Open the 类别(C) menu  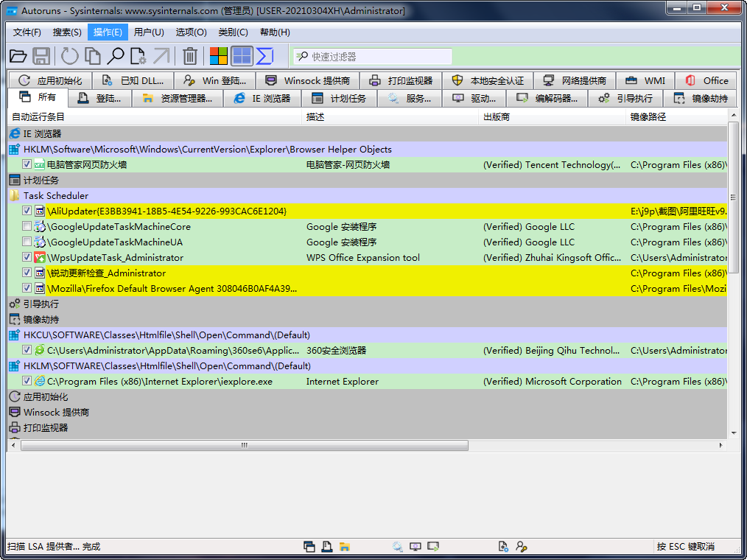pyautogui.click(x=233, y=32)
